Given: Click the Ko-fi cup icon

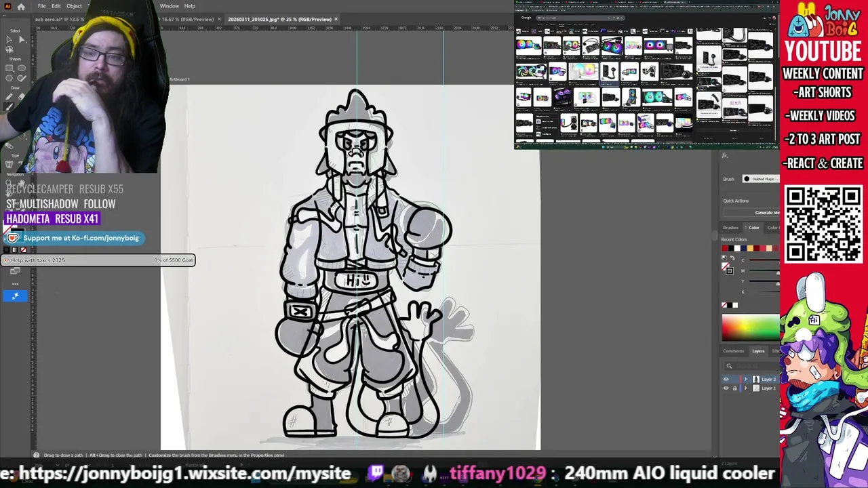Looking at the screenshot, I should [x=13, y=238].
